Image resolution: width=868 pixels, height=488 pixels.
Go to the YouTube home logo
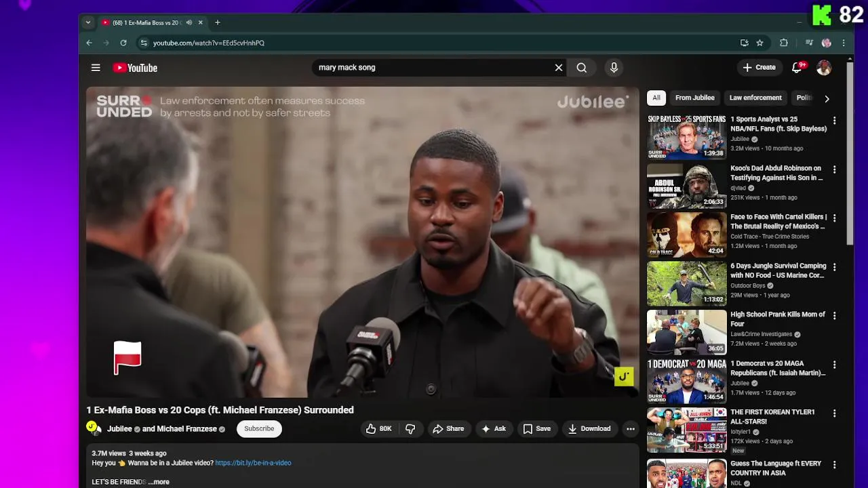tap(135, 68)
